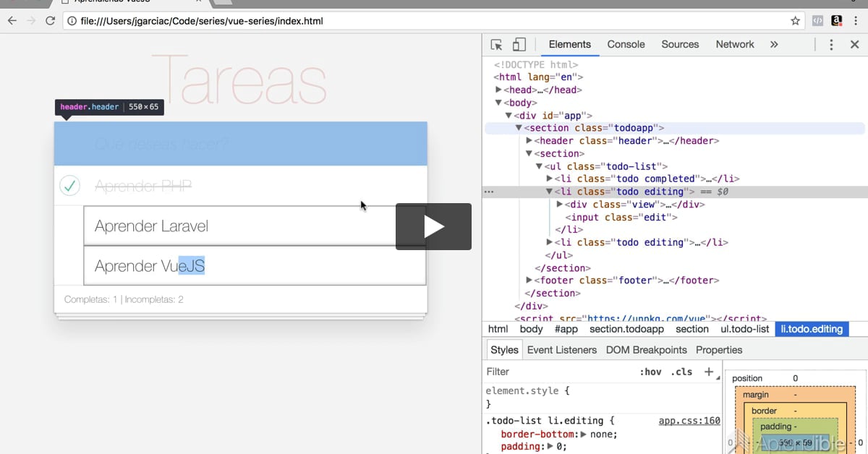Viewport: 868px width, 454px height.
Task: Open the app.css:160 source link
Action: coord(689,421)
